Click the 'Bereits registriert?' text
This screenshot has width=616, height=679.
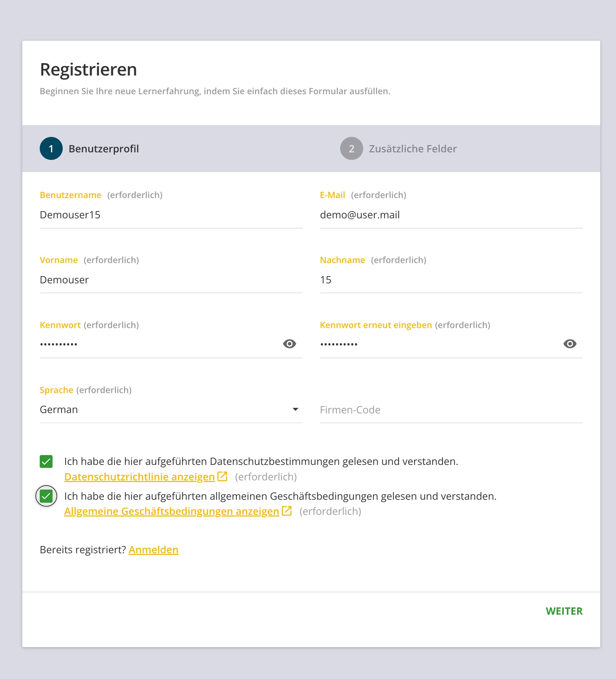point(83,550)
